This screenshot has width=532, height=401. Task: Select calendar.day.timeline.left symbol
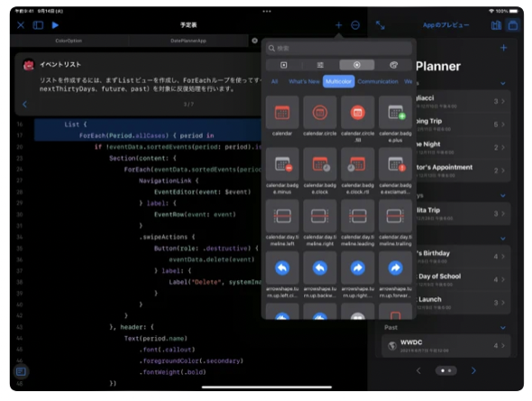(282, 216)
